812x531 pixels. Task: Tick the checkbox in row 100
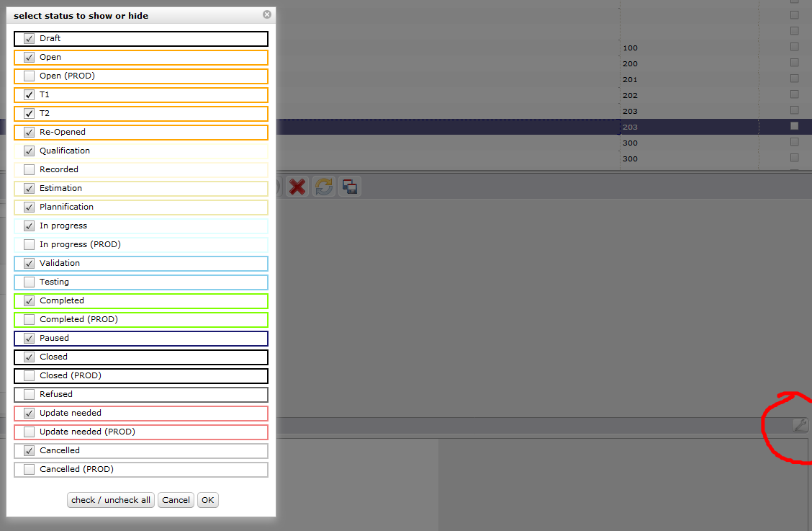coord(795,47)
